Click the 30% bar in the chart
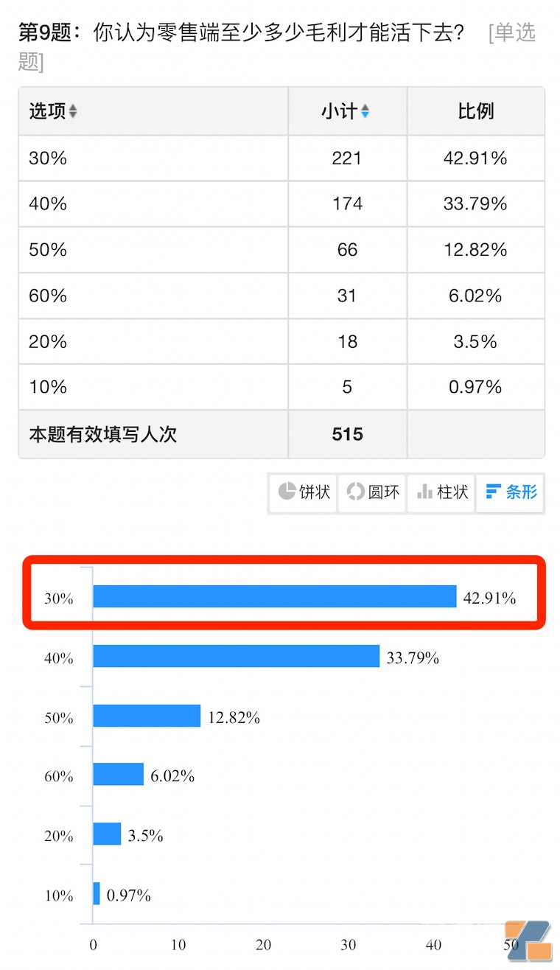Viewport: 560px width, 970px height. pyautogui.click(x=274, y=597)
